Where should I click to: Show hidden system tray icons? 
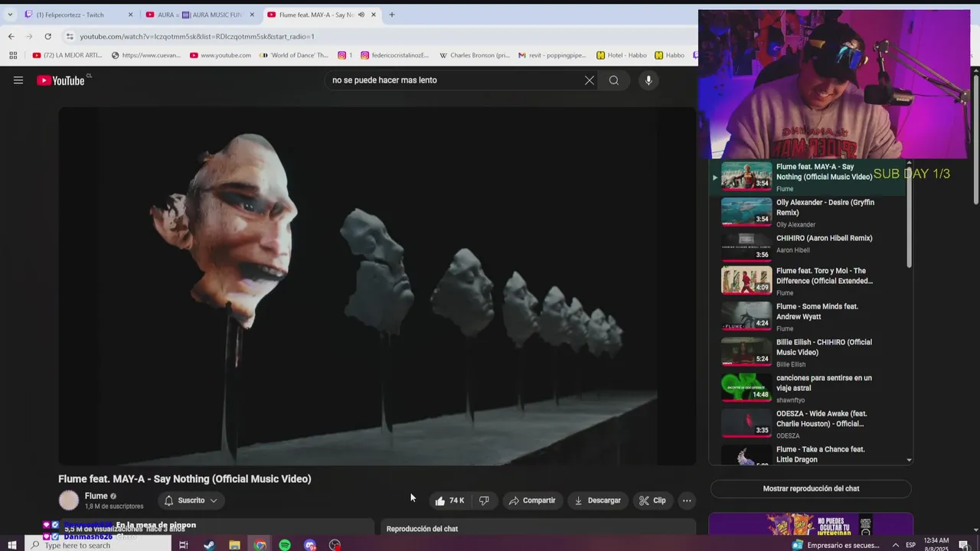click(x=895, y=545)
